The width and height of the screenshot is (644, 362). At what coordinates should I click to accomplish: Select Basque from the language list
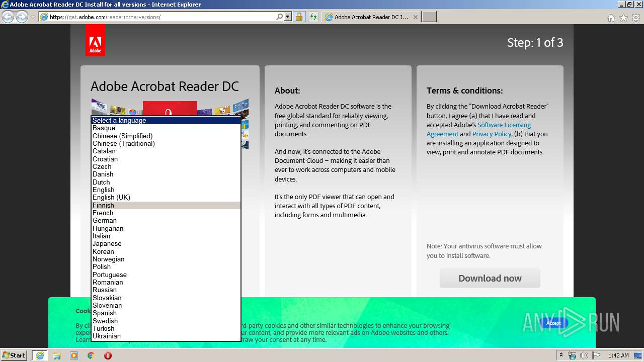(166, 128)
